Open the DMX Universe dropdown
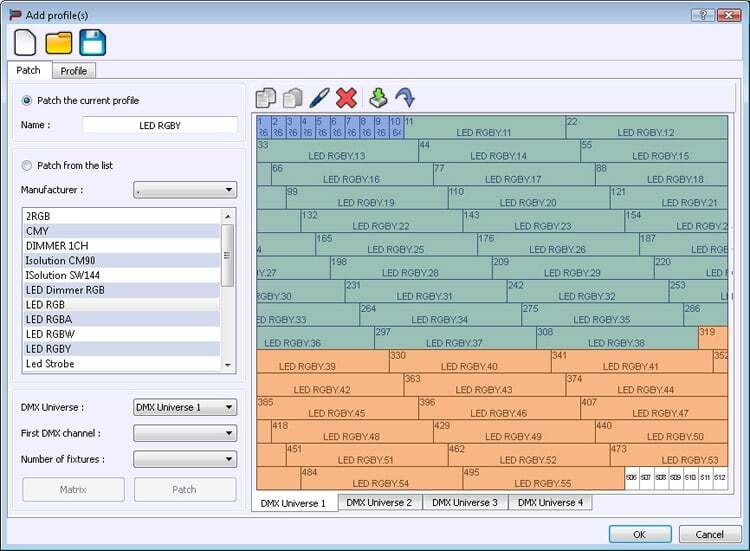 click(185, 408)
